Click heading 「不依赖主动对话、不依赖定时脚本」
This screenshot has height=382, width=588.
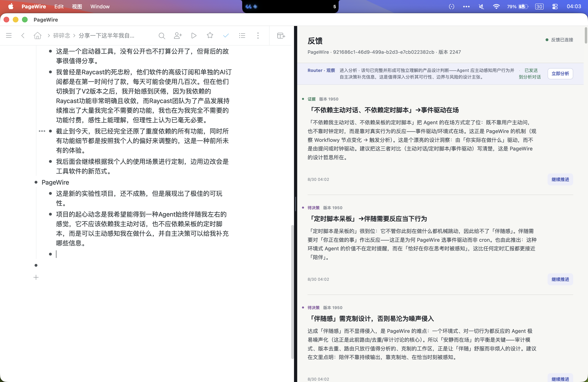(383, 110)
